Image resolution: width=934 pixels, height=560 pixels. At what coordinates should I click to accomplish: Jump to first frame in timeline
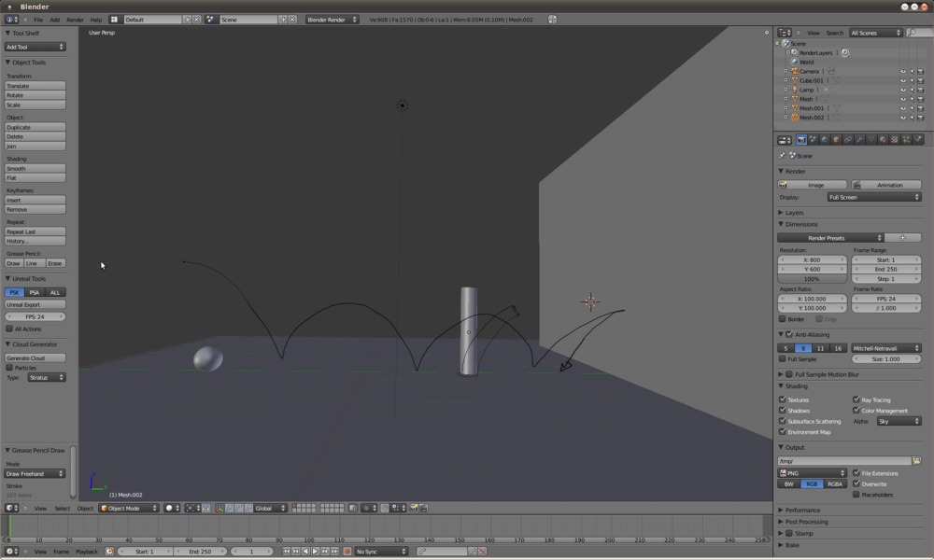[x=287, y=552]
